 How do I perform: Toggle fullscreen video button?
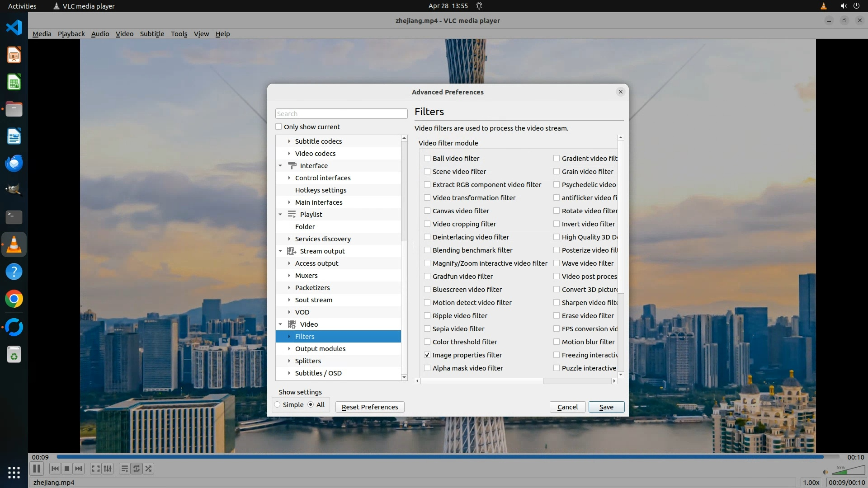tap(95, 469)
